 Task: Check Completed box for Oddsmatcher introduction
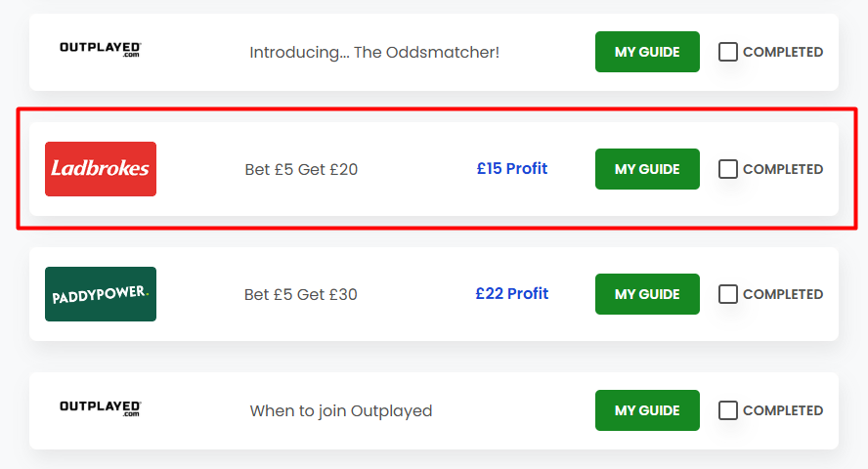727,52
